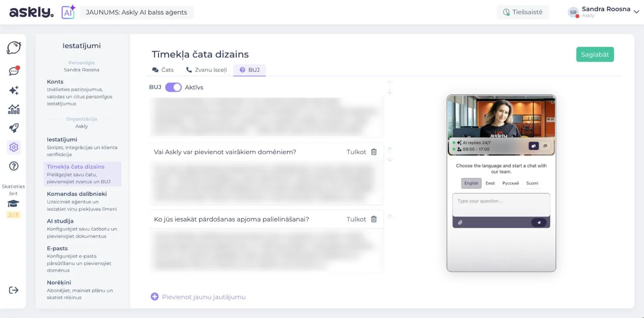
Task: Open Konts settings section
Action: tap(82, 92)
